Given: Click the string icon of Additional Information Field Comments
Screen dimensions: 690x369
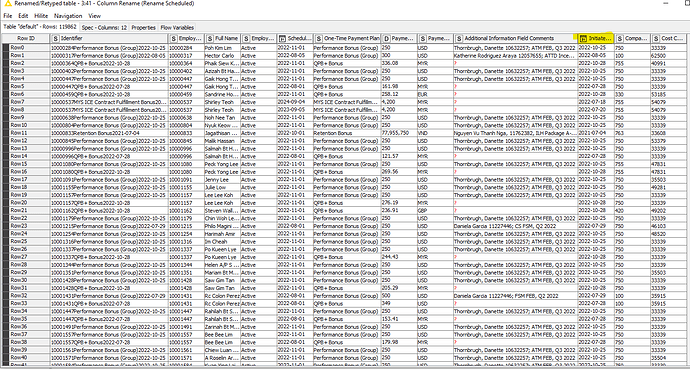Looking at the screenshot, I should point(459,39).
